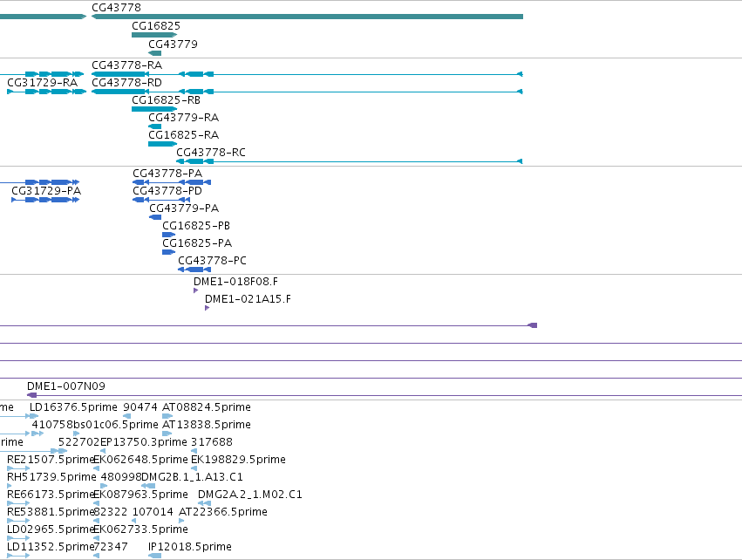Click the CG43778-PA protein label
The height and width of the screenshot is (560, 742).
(x=167, y=174)
